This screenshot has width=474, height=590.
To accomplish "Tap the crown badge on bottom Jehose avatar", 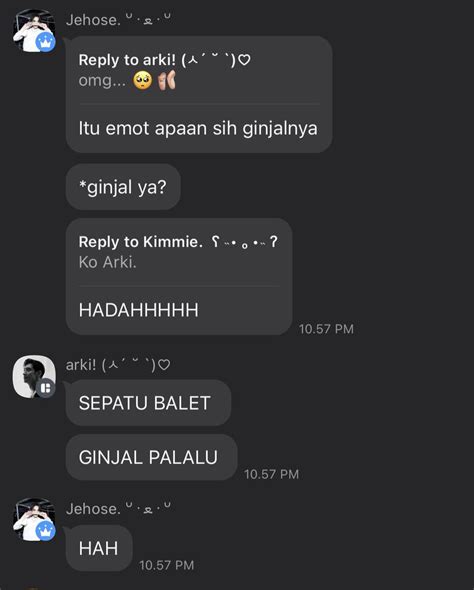I will (46, 531).
